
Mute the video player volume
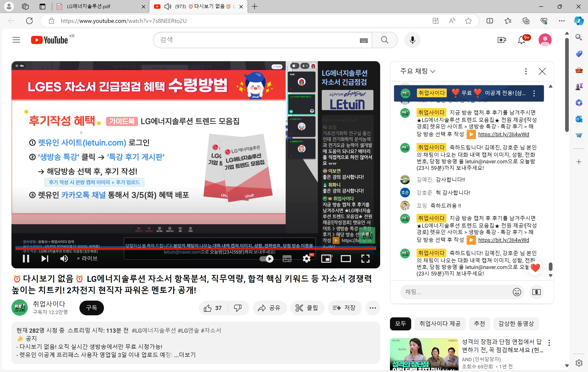64,258
